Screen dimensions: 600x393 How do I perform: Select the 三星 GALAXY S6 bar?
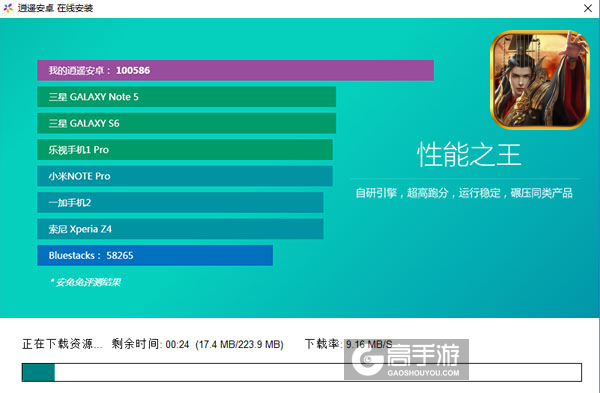click(186, 123)
